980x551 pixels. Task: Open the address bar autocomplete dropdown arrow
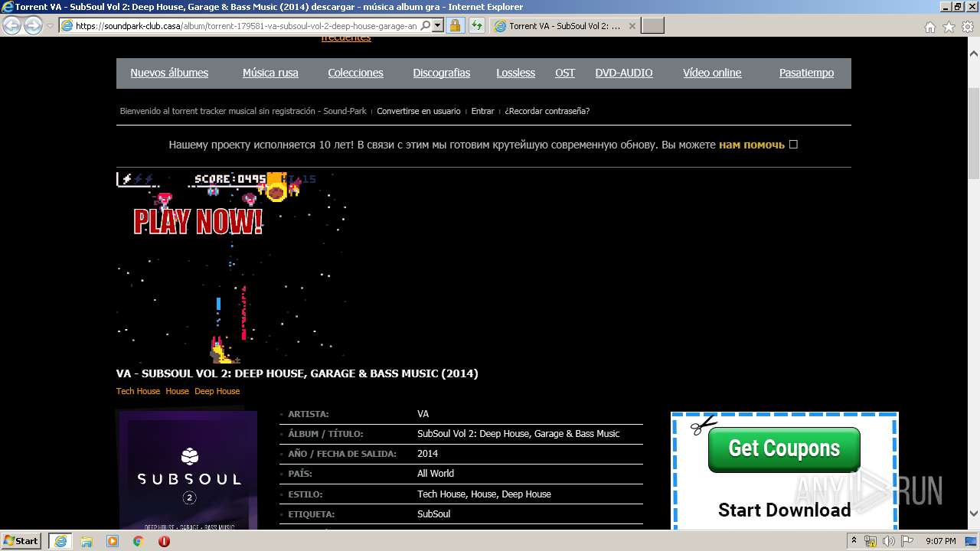click(438, 25)
